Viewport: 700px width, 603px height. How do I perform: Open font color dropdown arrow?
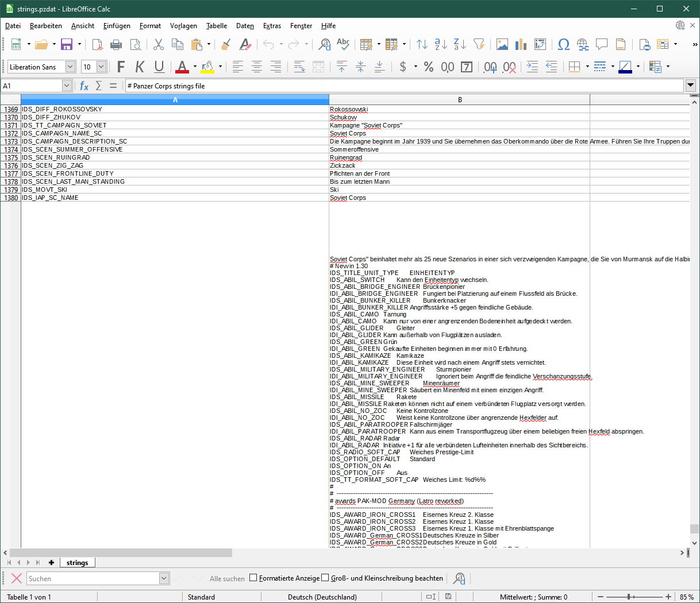195,67
